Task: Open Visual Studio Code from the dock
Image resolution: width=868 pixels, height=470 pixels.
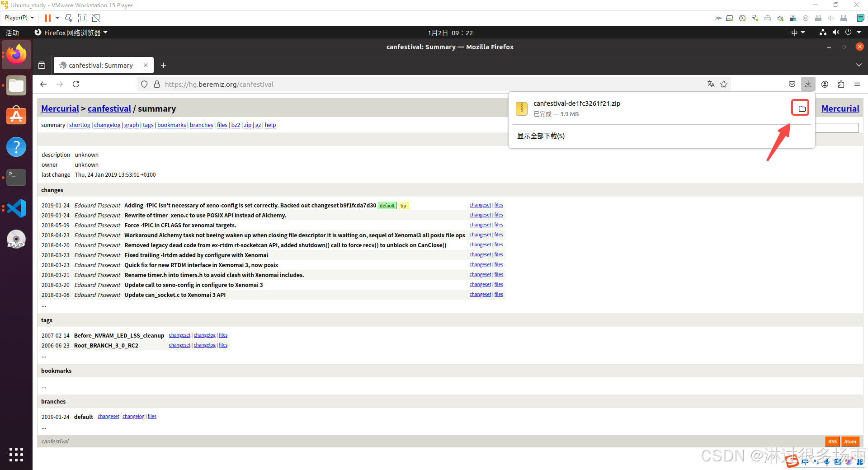Action: tap(16, 208)
